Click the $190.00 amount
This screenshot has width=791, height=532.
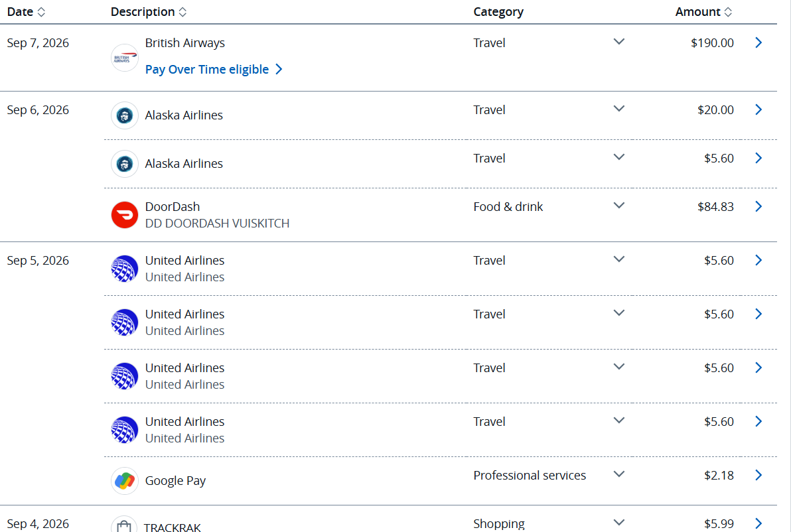tap(712, 43)
